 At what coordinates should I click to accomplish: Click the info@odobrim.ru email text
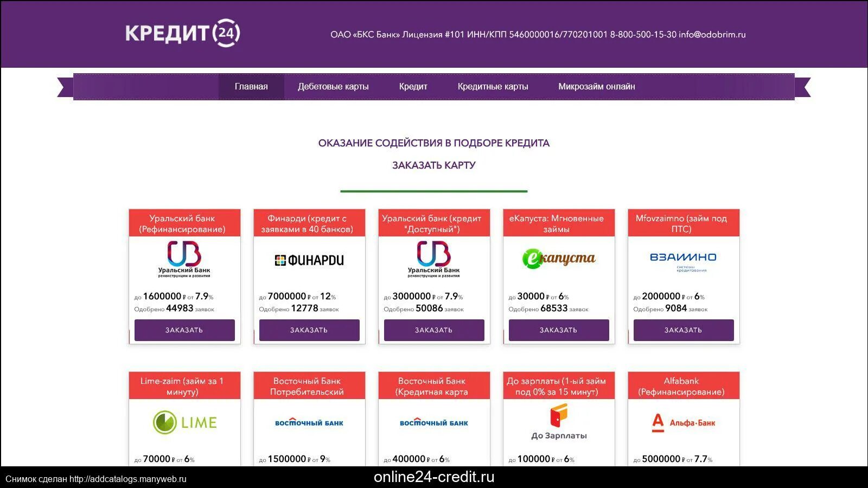coord(712,35)
